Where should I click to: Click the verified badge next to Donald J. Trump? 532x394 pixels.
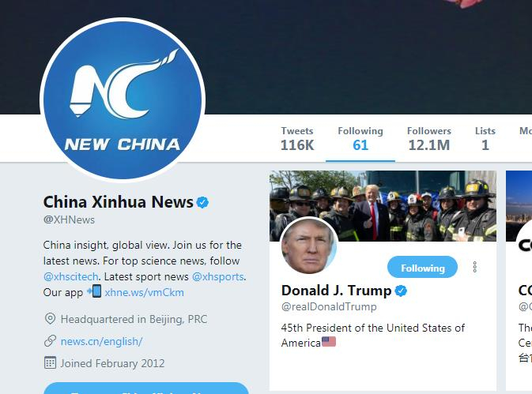pos(401,291)
